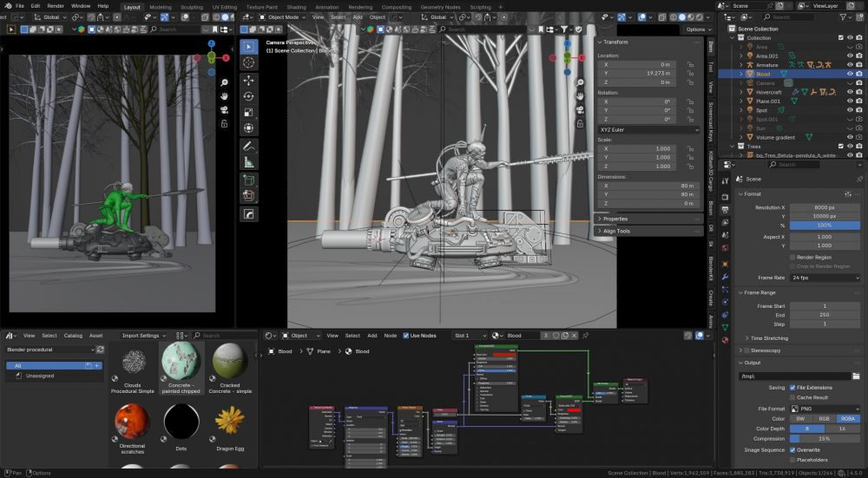
Task: Toggle the Use Nodes checkbox
Action: 405,335
